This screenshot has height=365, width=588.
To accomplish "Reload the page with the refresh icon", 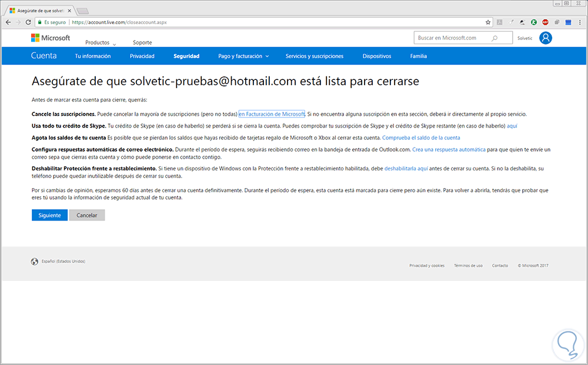I will [x=28, y=22].
